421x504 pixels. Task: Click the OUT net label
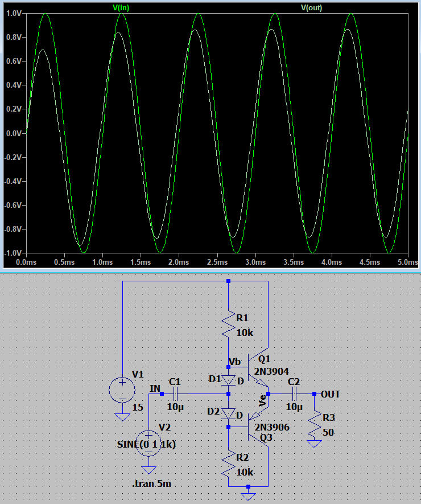tap(331, 394)
